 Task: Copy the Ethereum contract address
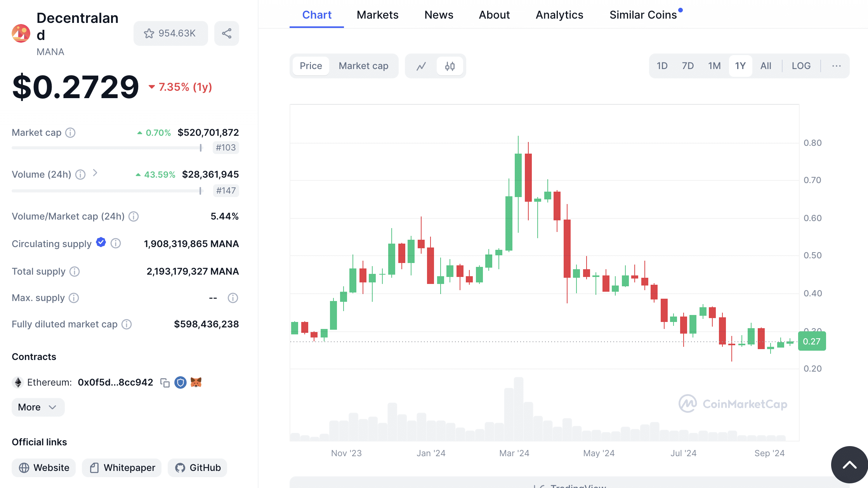[165, 382]
